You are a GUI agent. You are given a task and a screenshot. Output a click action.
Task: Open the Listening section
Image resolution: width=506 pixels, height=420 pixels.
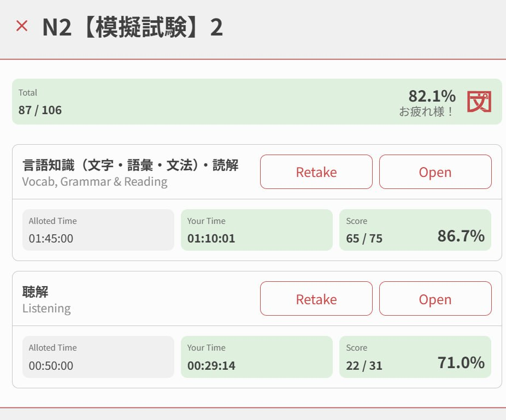[x=436, y=299]
